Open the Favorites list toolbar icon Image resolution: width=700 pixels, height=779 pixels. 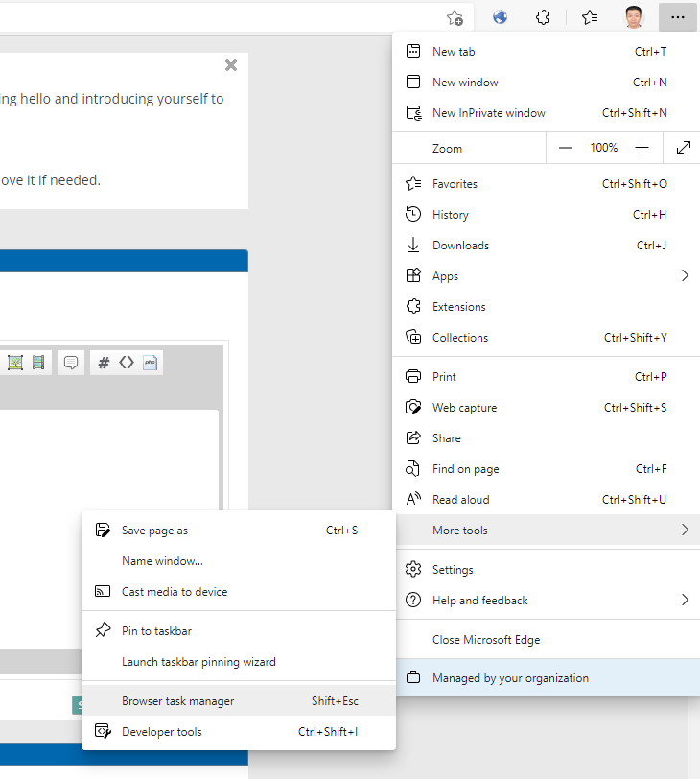[x=590, y=17]
